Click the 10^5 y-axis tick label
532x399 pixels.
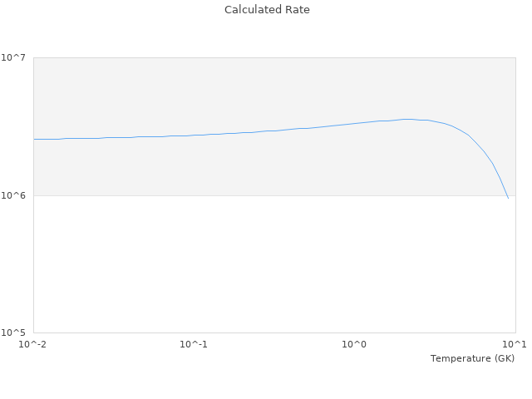(x=13, y=333)
